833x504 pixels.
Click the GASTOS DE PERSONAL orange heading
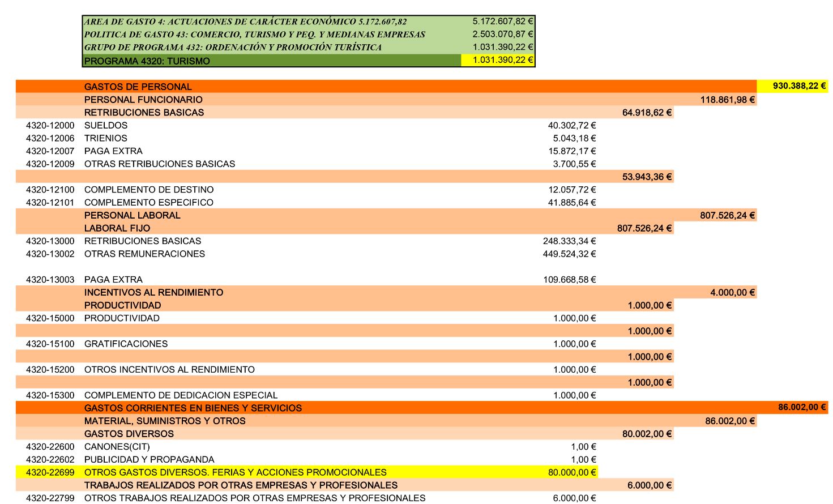(x=138, y=87)
